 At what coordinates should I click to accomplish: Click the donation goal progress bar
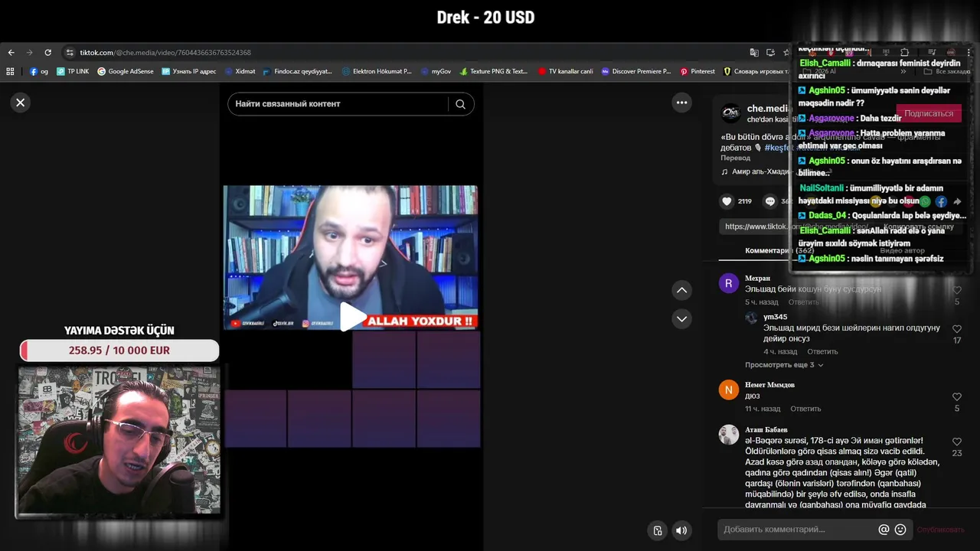click(x=119, y=350)
